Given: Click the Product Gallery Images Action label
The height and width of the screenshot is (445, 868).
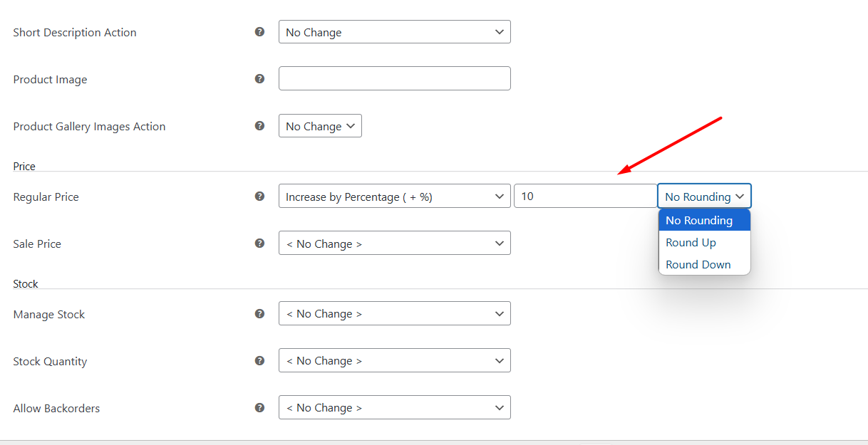Looking at the screenshot, I should pyautogui.click(x=89, y=127).
